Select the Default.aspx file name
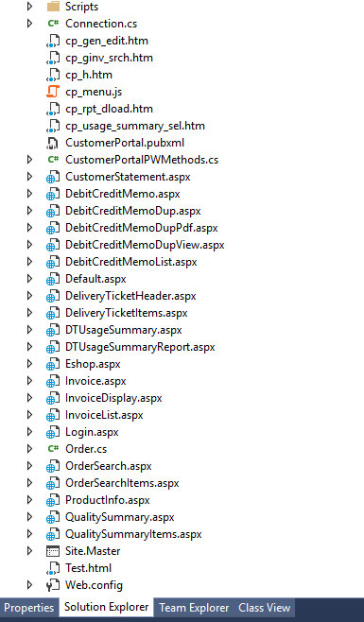The width and height of the screenshot is (364, 622). (95, 279)
